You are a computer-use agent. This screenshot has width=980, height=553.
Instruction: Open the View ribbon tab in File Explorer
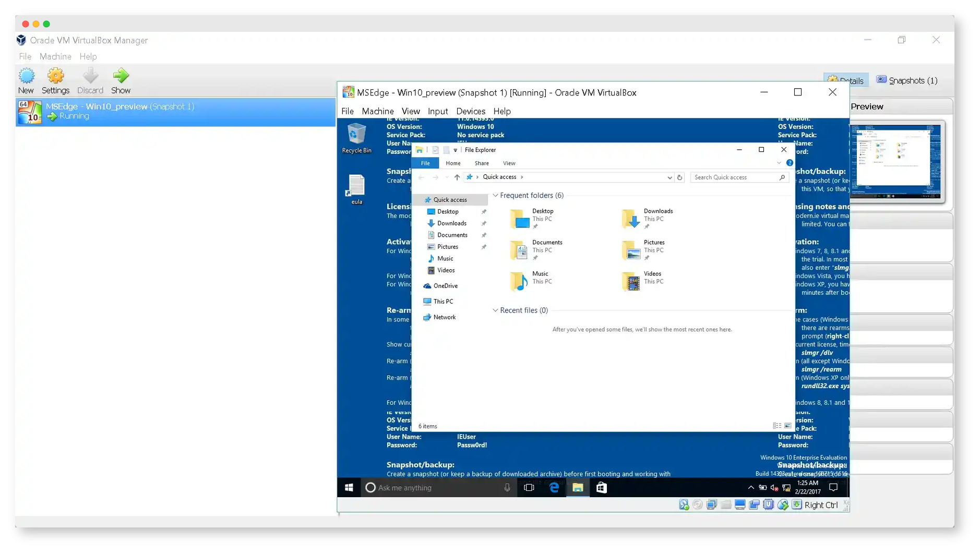pyautogui.click(x=509, y=163)
